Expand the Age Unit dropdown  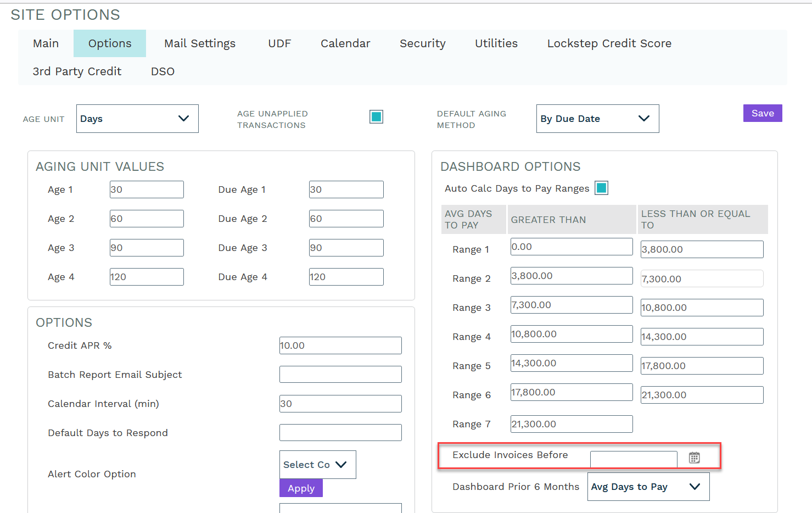pyautogui.click(x=137, y=119)
